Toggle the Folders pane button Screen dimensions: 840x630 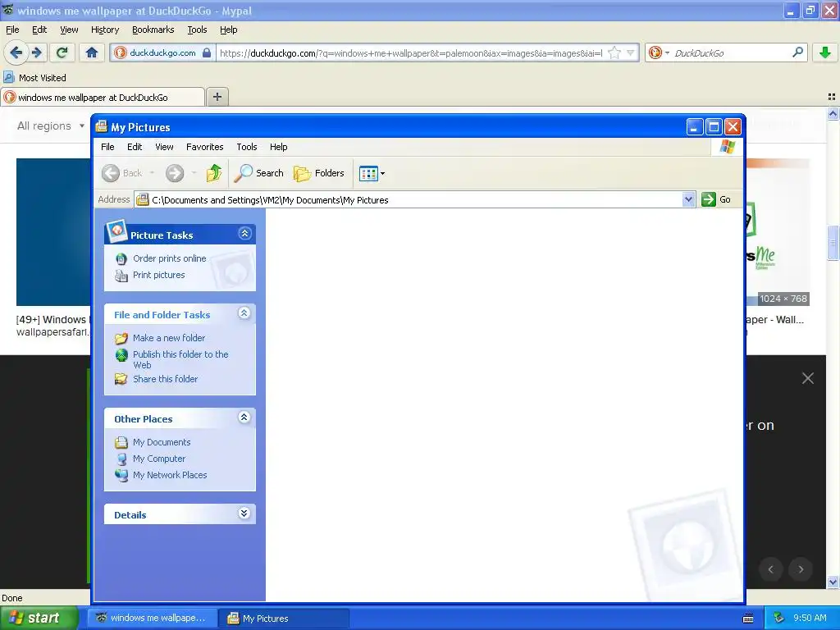point(319,173)
